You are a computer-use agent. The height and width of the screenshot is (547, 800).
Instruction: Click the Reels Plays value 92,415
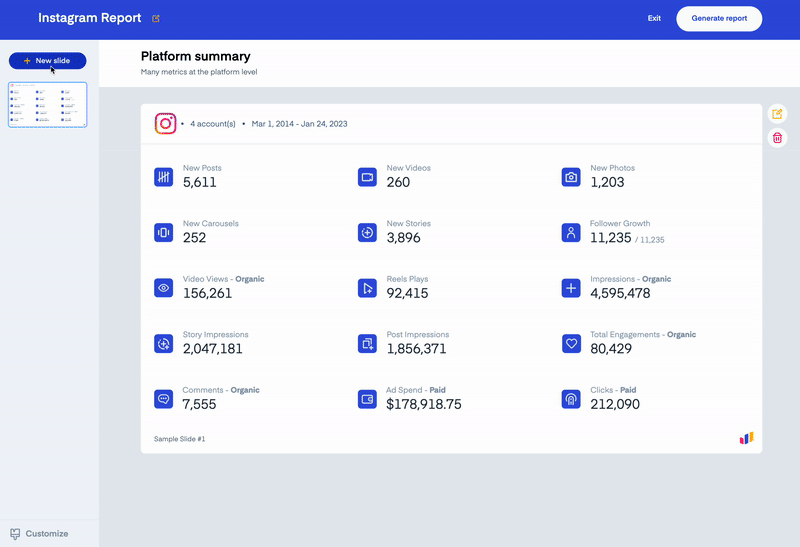tap(407, 293)
